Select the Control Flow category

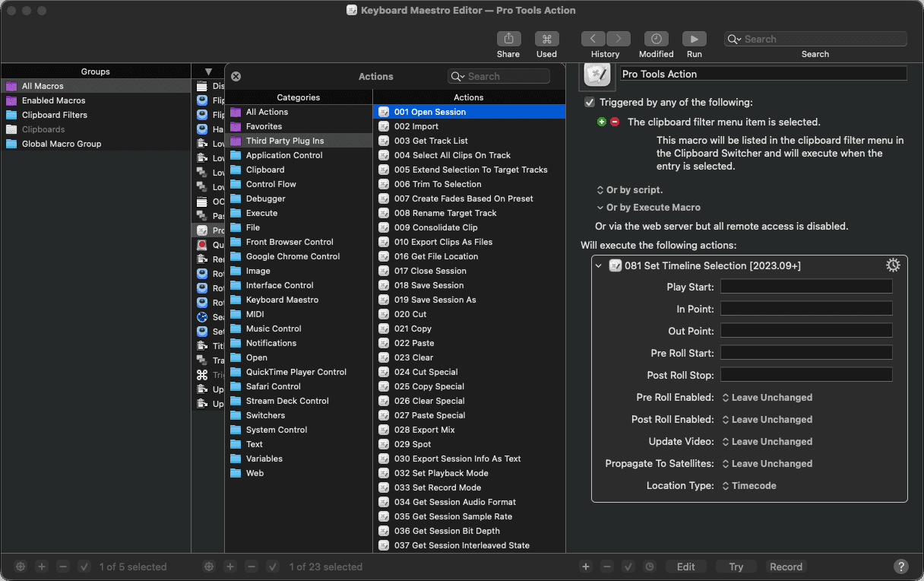pos(299,184)
